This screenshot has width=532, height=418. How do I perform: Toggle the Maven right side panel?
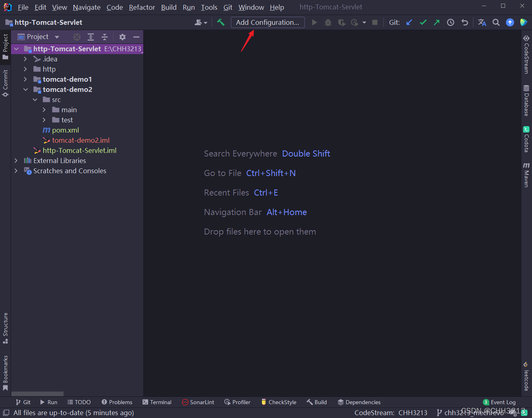(x=526, y=174)
